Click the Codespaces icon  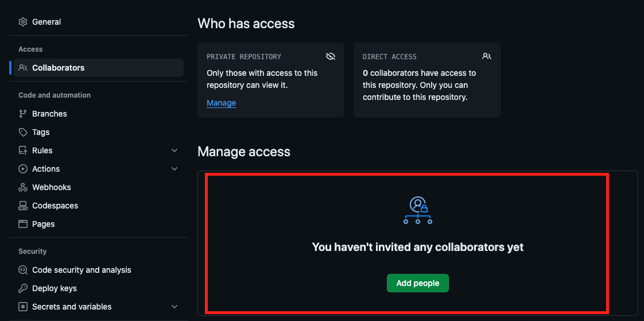coord(23,206)
